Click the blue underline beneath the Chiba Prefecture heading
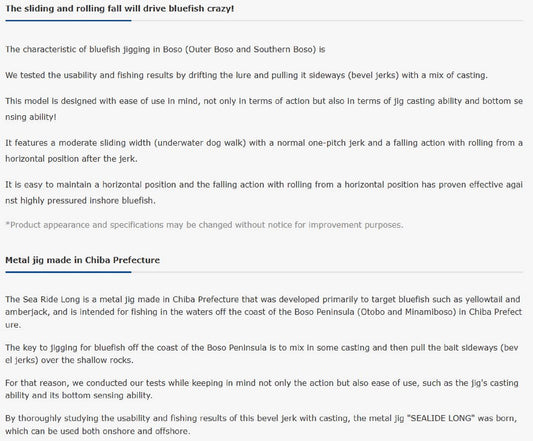This screenshot has height=441, width=533. coord(68,272)
